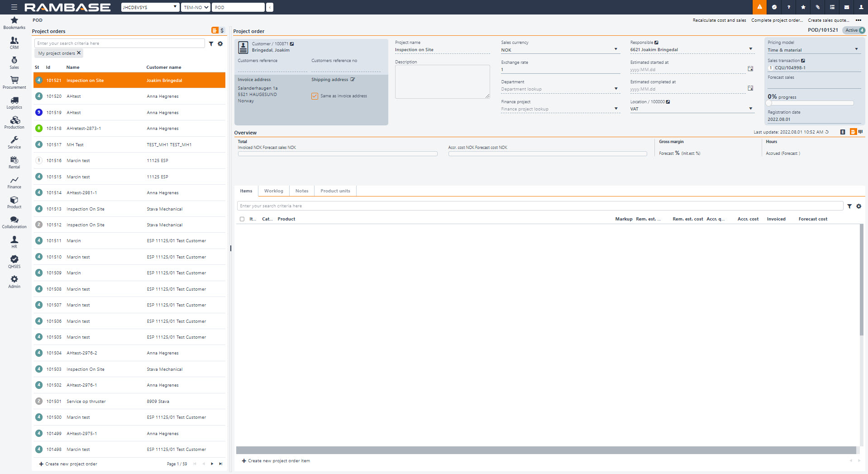Image resolution: width=868 pixels, height=474 pixels.
Task: Open help question mark icon
Action: pyautogui.click(x=789, y=7)
